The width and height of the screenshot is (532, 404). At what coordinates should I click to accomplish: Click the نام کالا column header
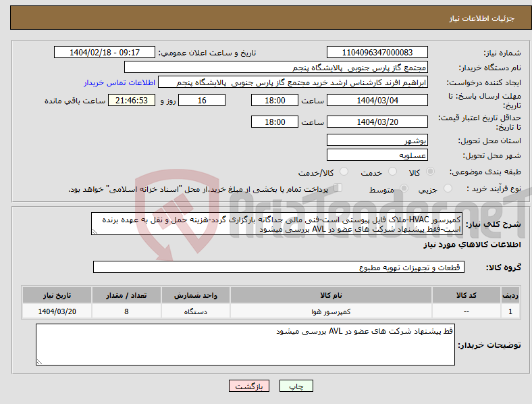[x=331, y=295]
